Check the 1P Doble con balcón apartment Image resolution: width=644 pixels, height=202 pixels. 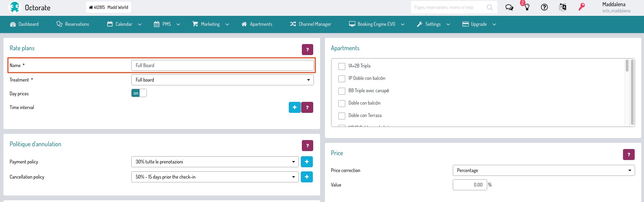click(x=342, y=78)
